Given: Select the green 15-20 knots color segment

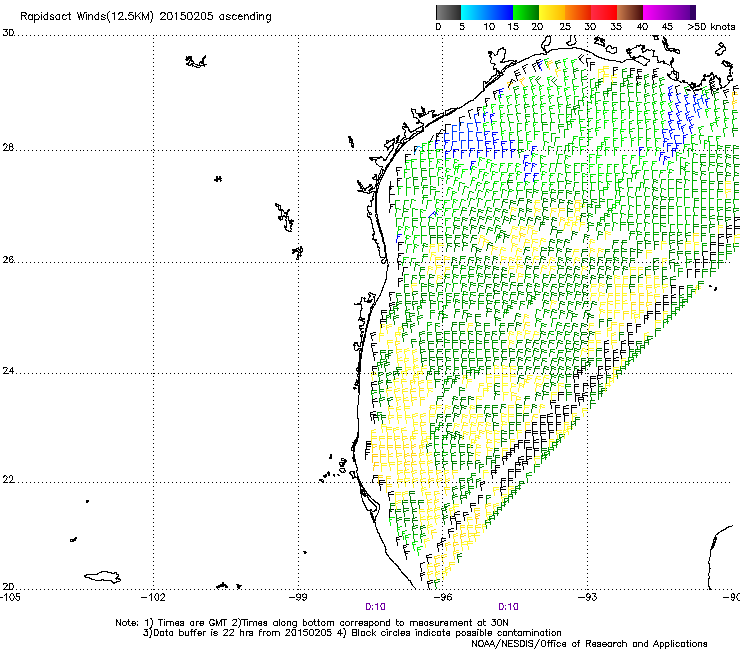Looking at the screenshot, I should pos(526,12).
